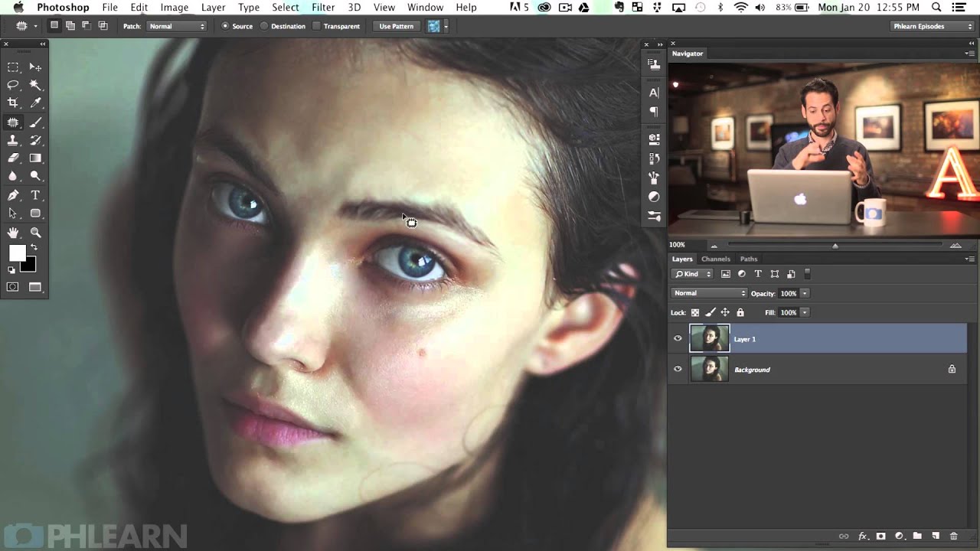Image resolution: width=980 pixels, height=551 pixels.
Task: Choose the Clone Stamp tool
Action: (13, 140)
